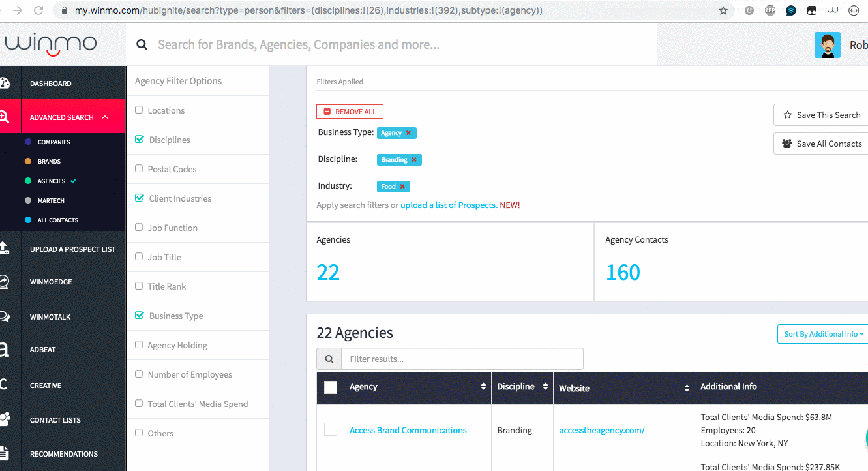868x471 pixels.
Task: Go to Dashboard in sidebar
Action: click(51, 84)
